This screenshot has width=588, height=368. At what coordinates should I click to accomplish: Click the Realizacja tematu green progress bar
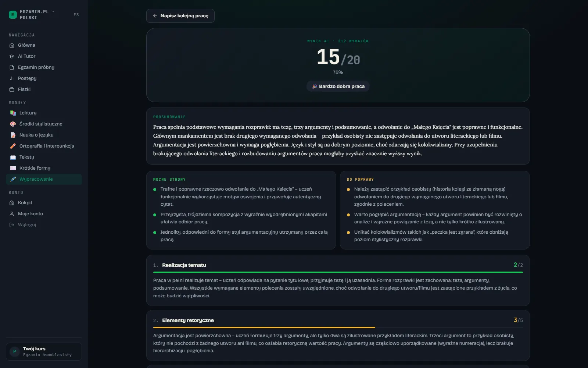[x=338, y=272]
